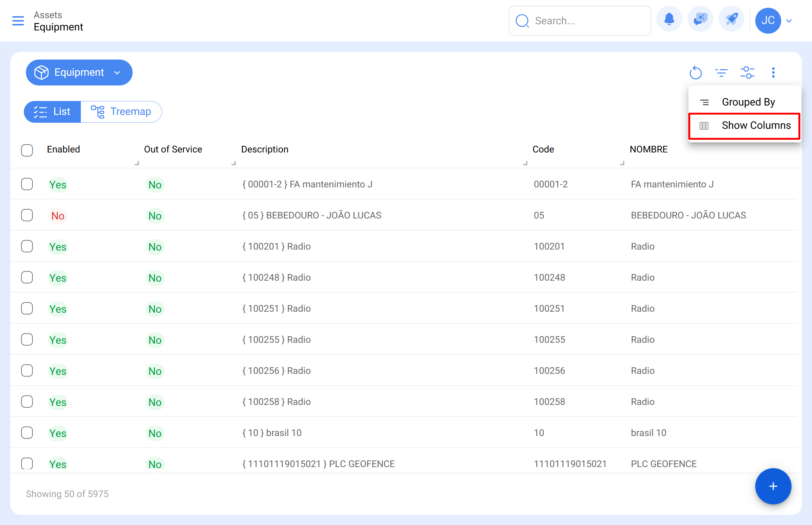Open '{ 100201 } Radio' description

pyautogui.click(x=276, y=246)
